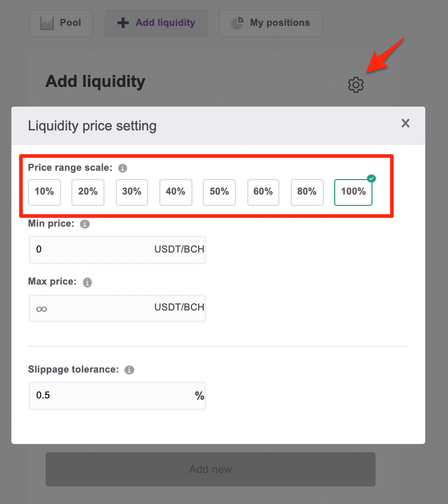Viewport: 448px width, 504px height.
Task: Pick the 60% price range scale
Action: [x=263, y=192]
